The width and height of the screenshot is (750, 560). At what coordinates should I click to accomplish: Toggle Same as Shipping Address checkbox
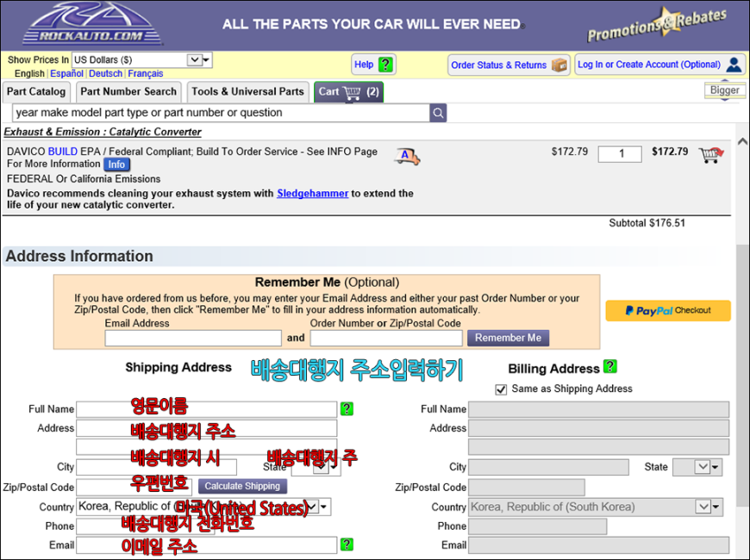(x=501, y=389)
